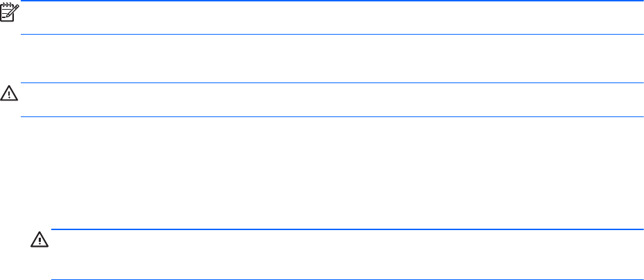This screenshot has width=644, height=280.
Task: Click the empty body area of the note section
Action: click(332, 18)
